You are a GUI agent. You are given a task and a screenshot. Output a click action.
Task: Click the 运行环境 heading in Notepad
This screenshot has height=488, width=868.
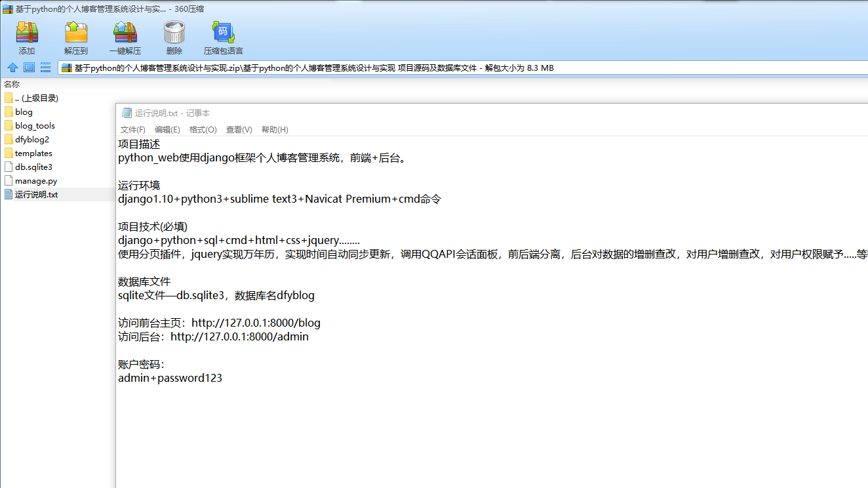pyautogui.click(x=139, y=185)
